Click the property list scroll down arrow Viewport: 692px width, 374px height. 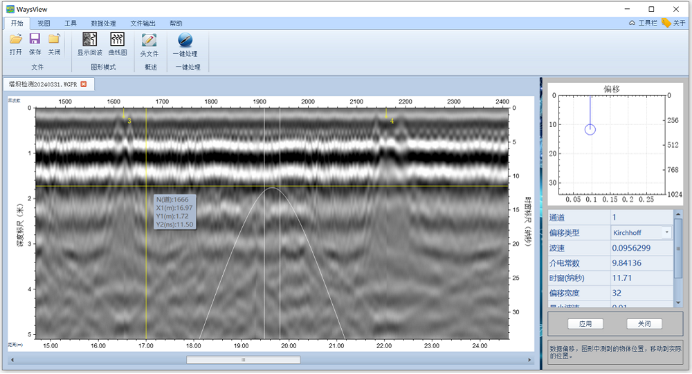678,302
